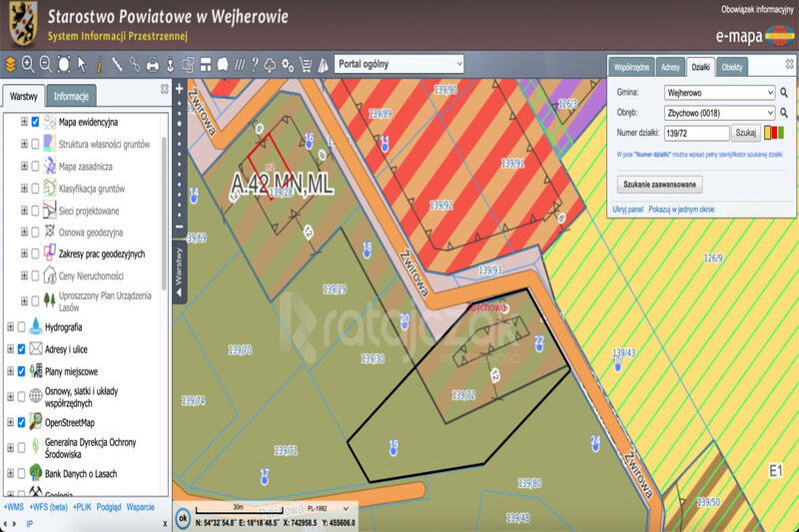
Task: Open the Portal ogólny dropdown
Action: coord(399,64)
